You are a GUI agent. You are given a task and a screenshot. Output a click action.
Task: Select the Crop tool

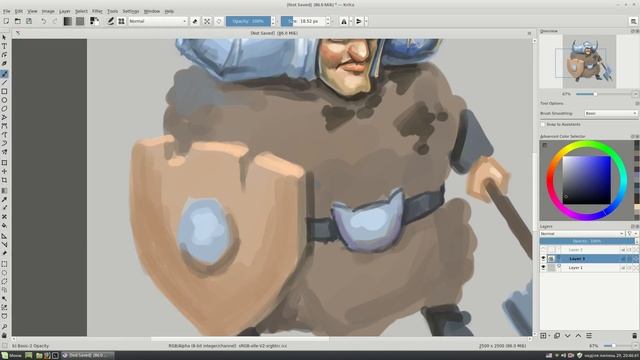[x=4, y=180]
